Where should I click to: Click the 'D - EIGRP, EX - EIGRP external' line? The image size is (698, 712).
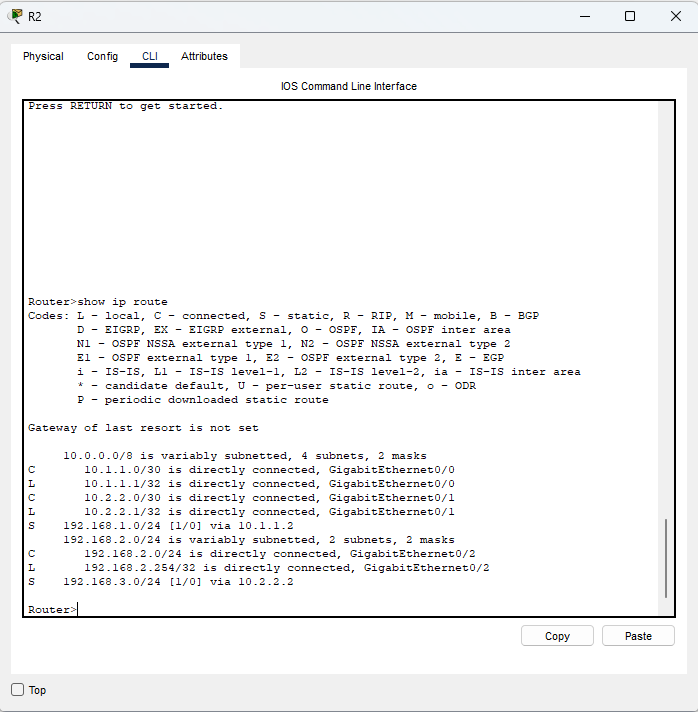[294, 330]
